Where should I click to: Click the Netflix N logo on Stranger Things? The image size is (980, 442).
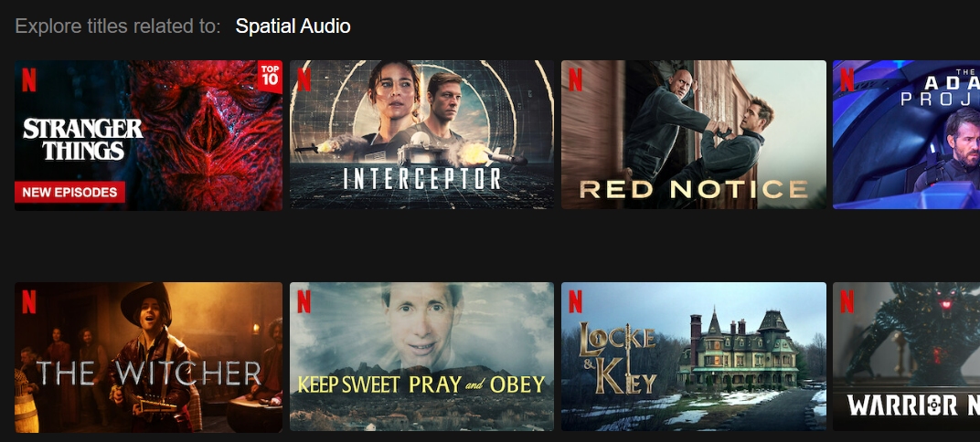click(28, 80)
